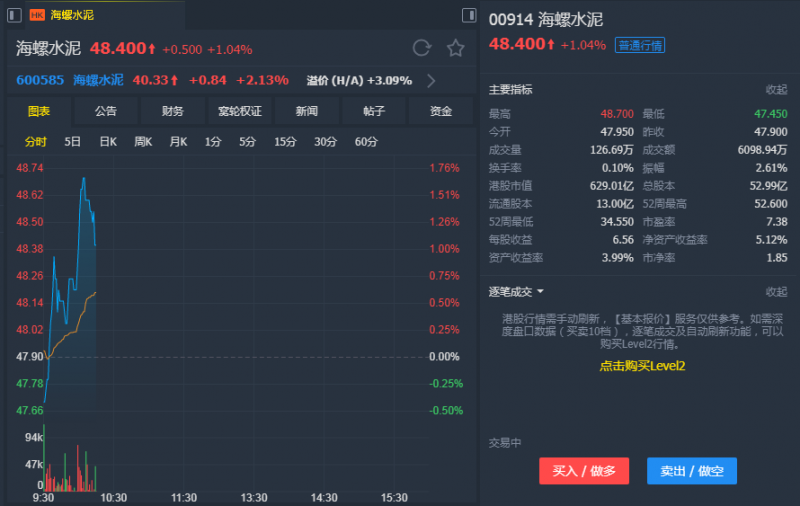Viewport: 800px width, 506px height.
Task: Select the 5日 chart period
Action: tap(73, 142)
